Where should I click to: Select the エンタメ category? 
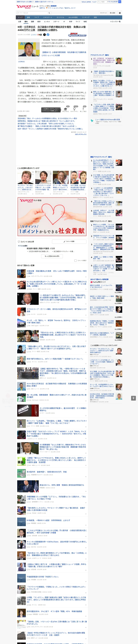tap(47, 21)
